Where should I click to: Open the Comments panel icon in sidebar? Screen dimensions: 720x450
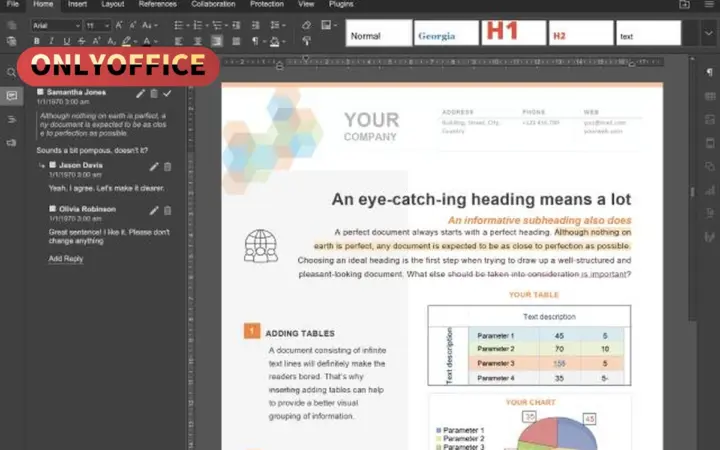pyautogui.click(x=11, y=96)
